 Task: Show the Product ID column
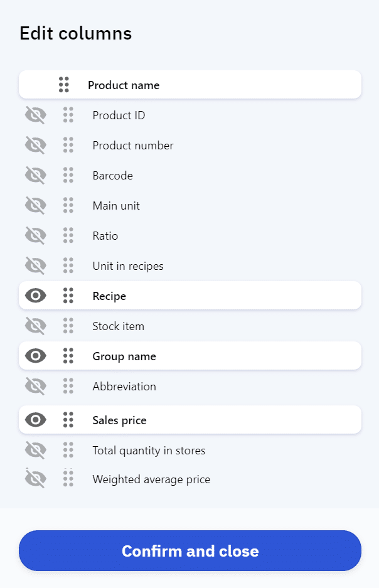[36, 115]
